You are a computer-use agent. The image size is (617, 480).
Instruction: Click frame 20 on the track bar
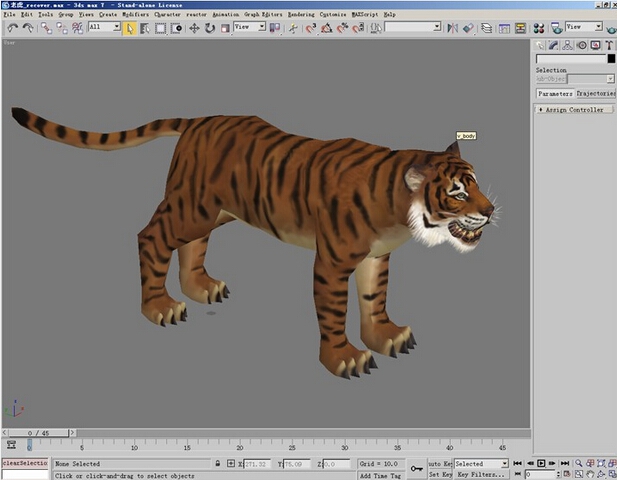[x=240, y=445]
